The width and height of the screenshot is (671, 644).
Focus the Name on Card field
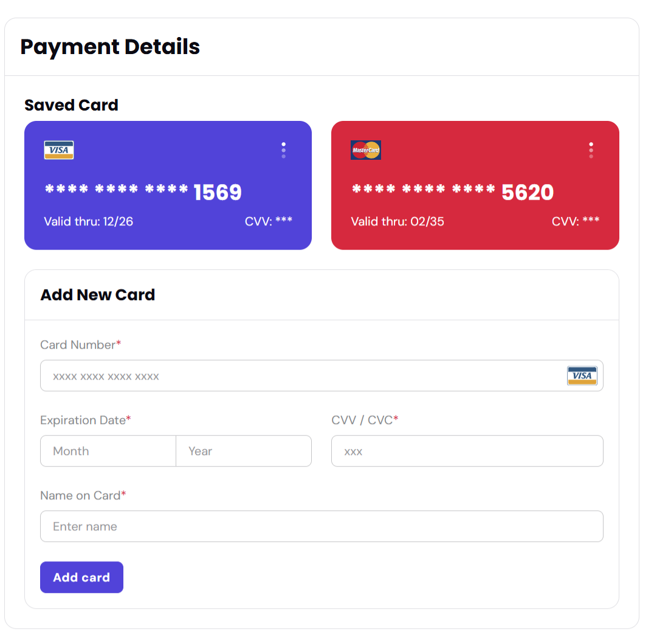[x=322, y=526]
